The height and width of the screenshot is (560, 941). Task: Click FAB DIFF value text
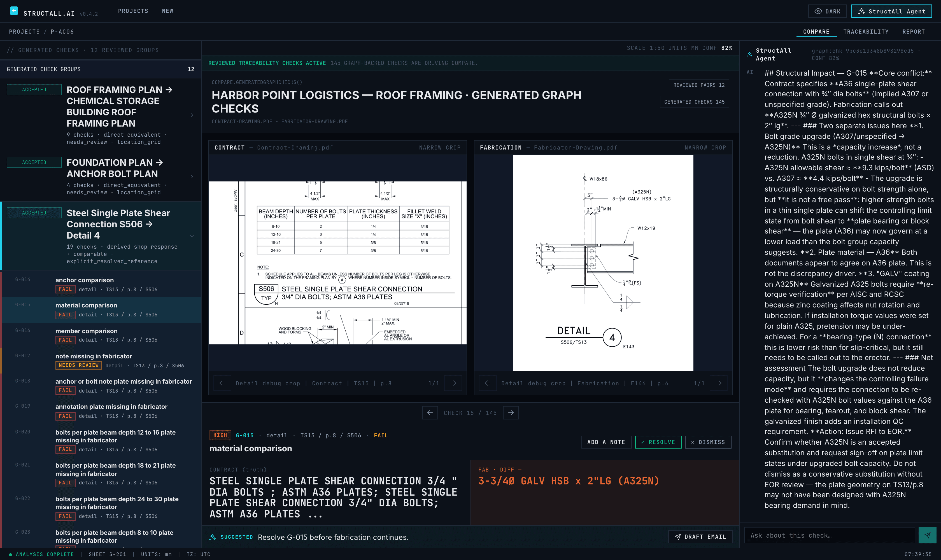[569, 481]
